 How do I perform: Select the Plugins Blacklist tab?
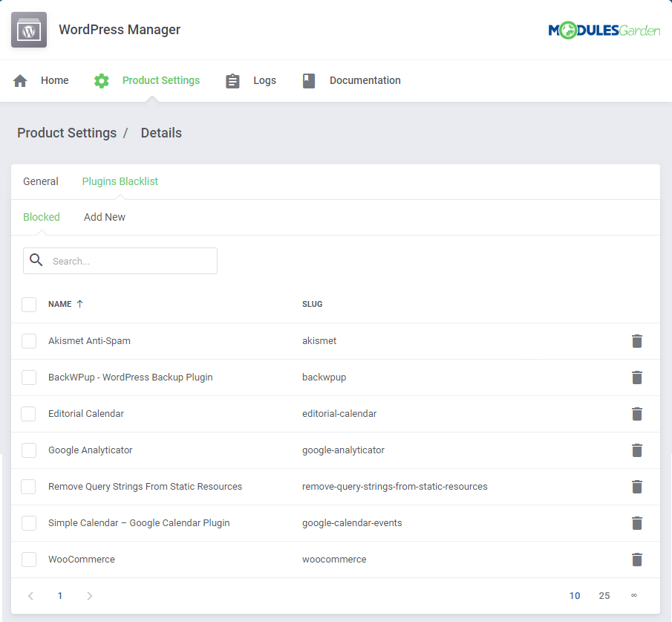[120, 181]
